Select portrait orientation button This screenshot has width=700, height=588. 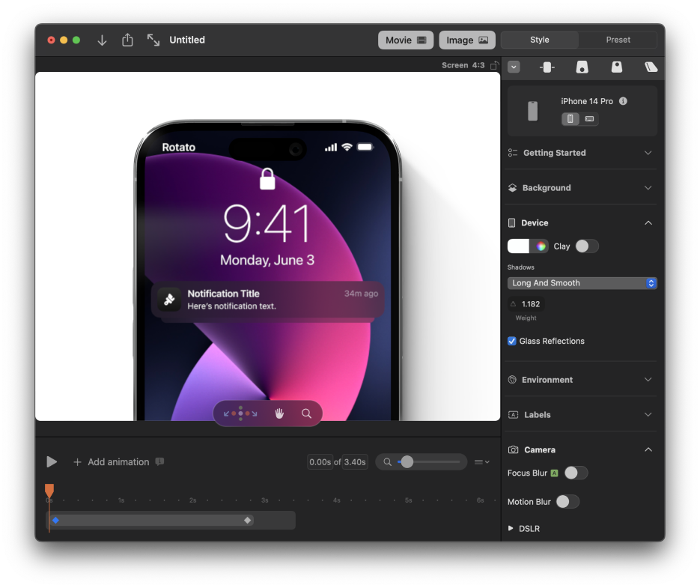click(570, 119)
